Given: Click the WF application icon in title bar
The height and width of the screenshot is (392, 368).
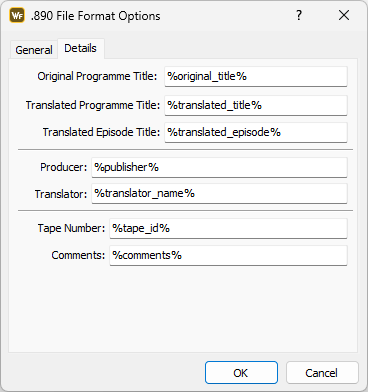Looking at the screenshot, I should tap(17, 15).
